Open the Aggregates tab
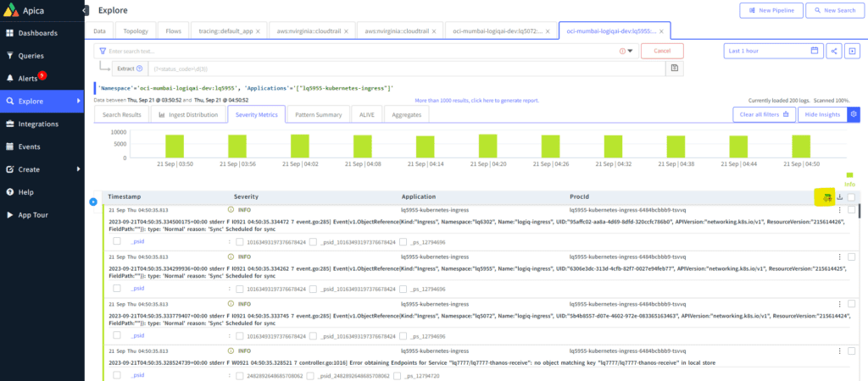Viewport: 868px width, 381px height. tap(406, 114)
